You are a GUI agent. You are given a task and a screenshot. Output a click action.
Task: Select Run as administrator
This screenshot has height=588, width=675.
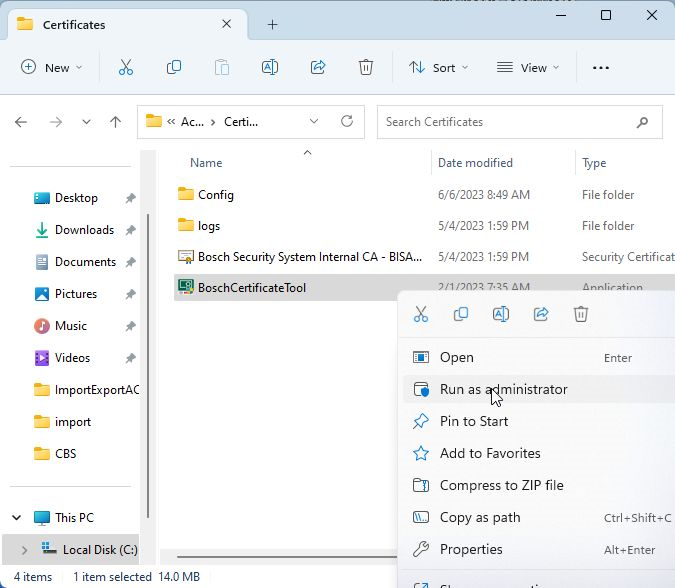(x=503, y=389)
